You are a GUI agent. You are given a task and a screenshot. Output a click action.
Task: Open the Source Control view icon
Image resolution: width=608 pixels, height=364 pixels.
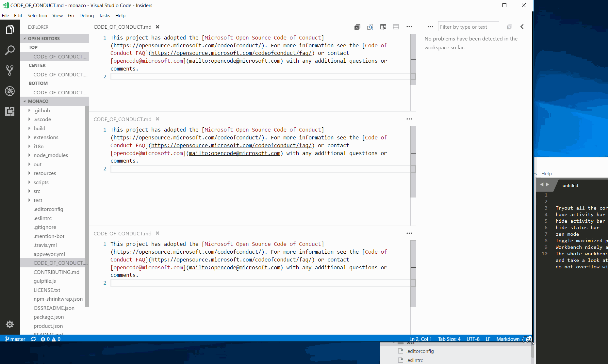coord(10,71)
